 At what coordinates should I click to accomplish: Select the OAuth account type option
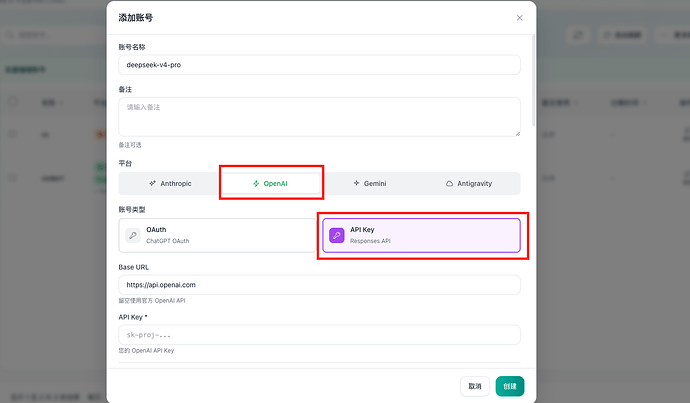(217, 235)
